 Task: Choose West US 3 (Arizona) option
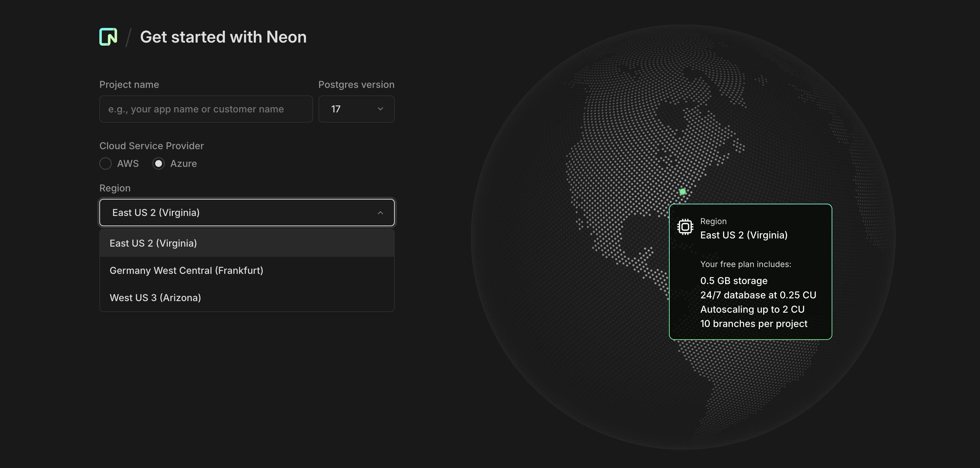point(247,298)
